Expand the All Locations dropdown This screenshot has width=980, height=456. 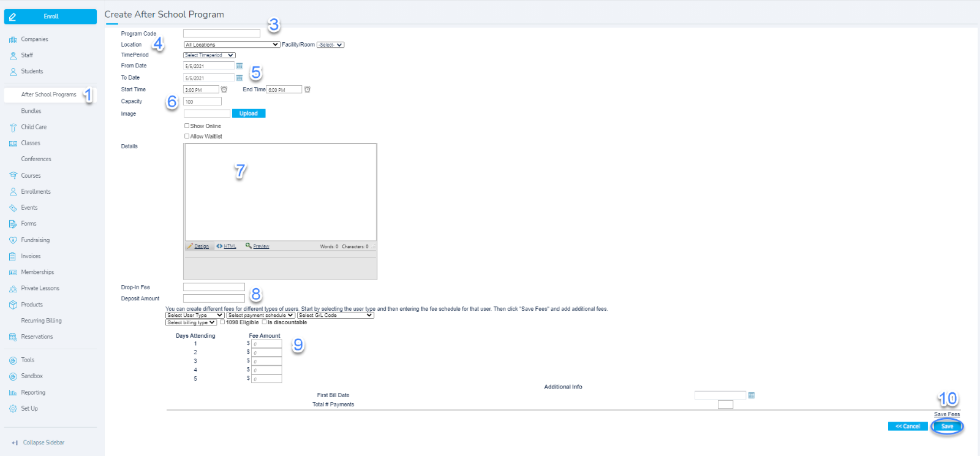tap(232, 45)
